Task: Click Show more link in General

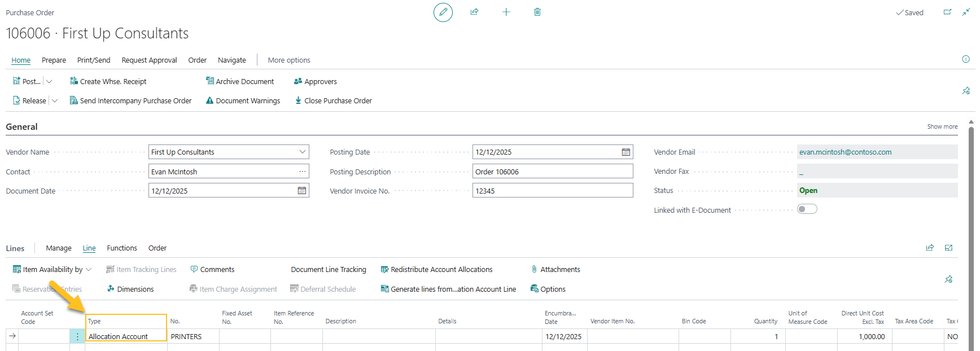Action: (942, 126)
